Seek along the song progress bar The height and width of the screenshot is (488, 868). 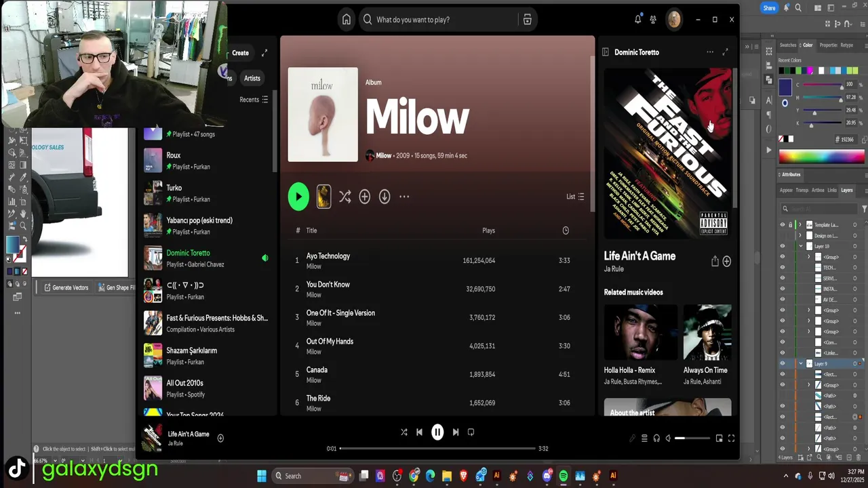click(x=437, y=448)
